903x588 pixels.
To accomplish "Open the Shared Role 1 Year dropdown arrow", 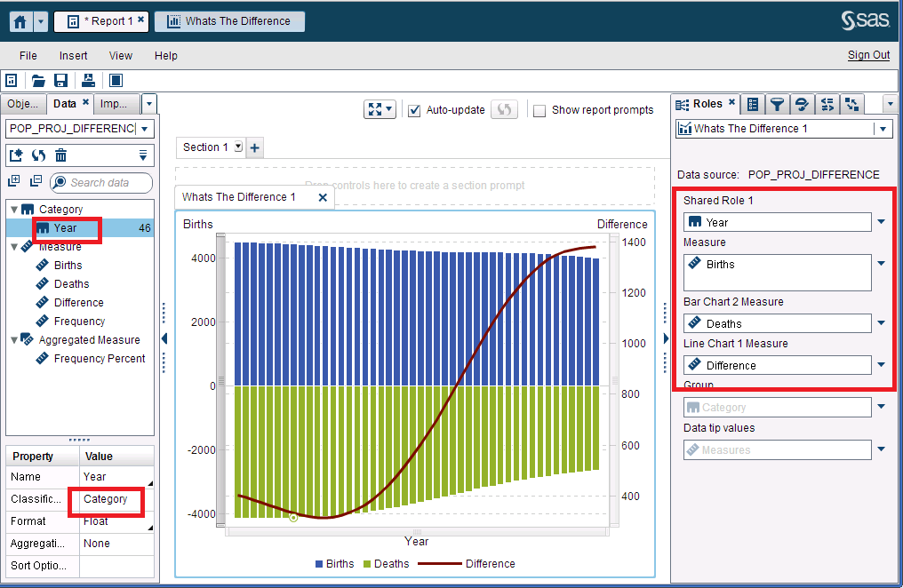I will tap(881, 222).
